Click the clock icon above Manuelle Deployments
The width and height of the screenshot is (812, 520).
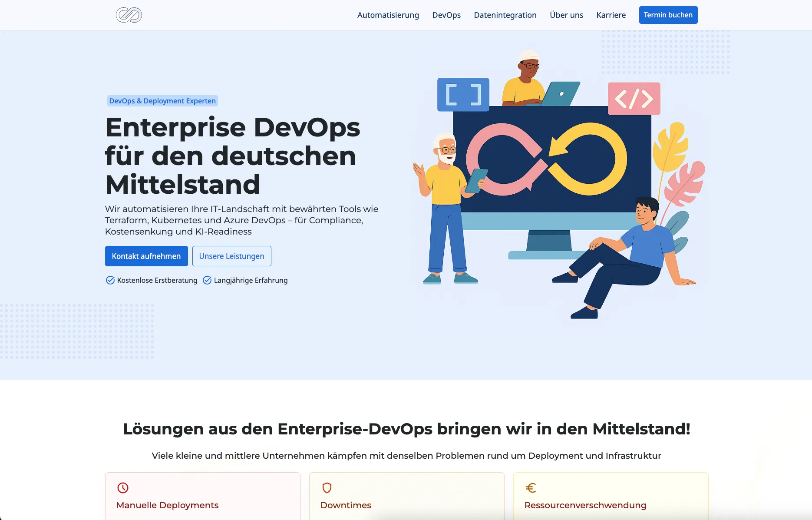123,488
